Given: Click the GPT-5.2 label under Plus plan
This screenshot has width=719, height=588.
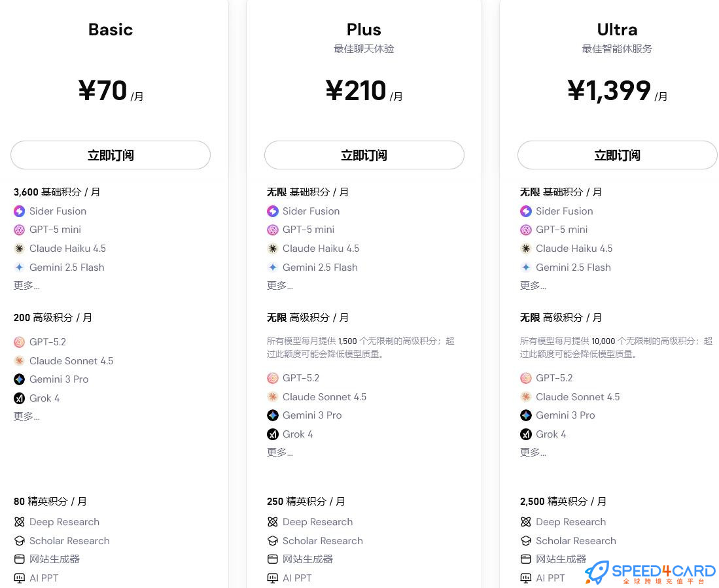Looking at the screenshot, I should (301, 378).
